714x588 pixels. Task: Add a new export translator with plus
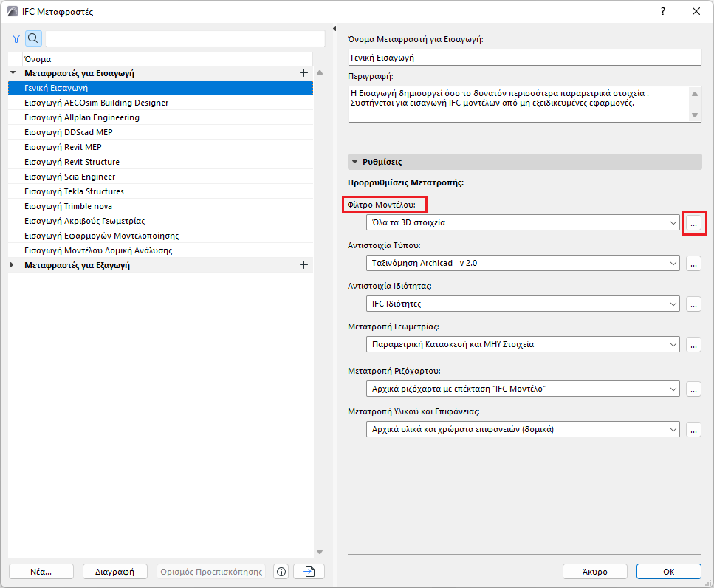303,265
